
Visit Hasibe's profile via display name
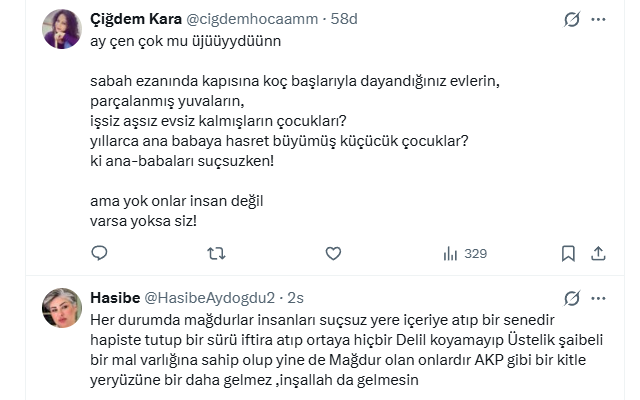coord(115,298)
